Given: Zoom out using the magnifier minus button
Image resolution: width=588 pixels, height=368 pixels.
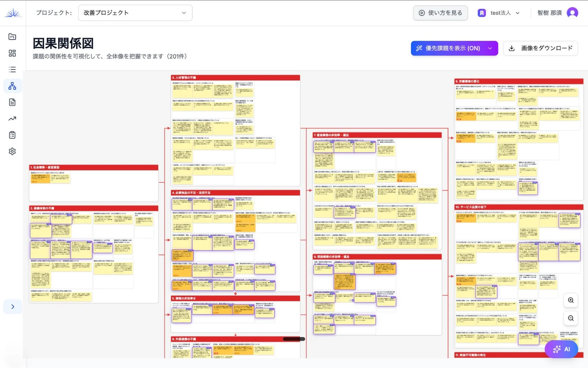Looking at the screenshot, I should 570,318.
